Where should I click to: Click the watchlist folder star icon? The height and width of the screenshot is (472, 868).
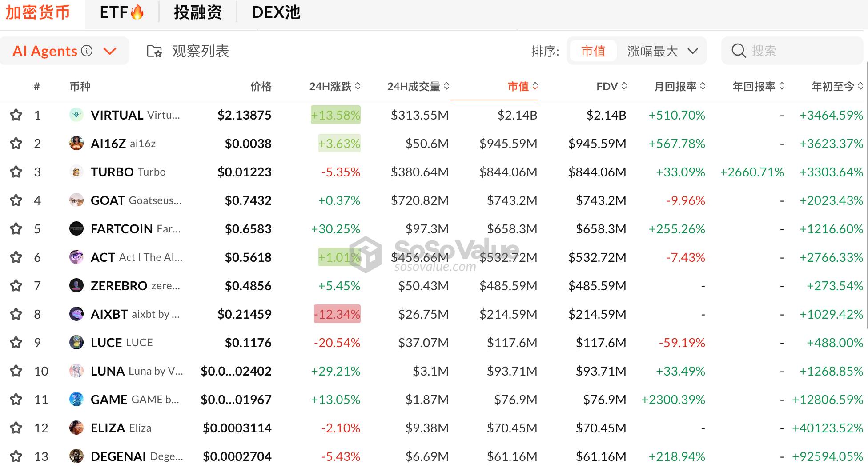154,52
